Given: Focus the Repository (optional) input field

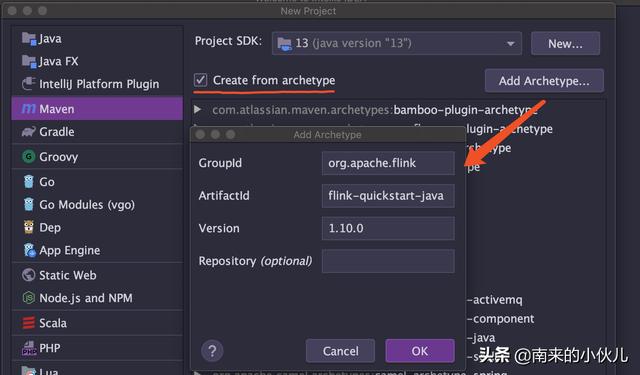Looking at the screenshot, I should click(388, 261).
